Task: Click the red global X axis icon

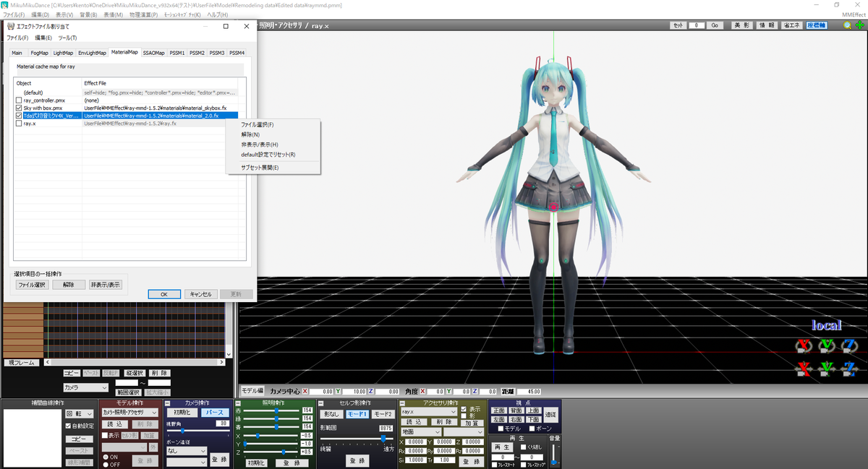Action: [x=804, y=369]
